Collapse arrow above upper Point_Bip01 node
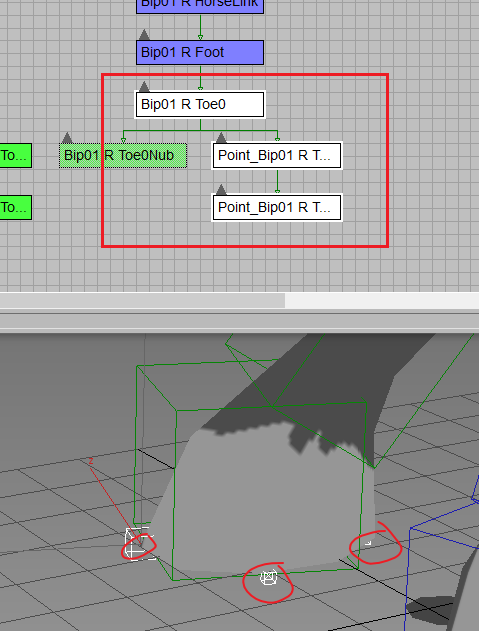This screenshot has height=631, width=479. click(221, 138)
